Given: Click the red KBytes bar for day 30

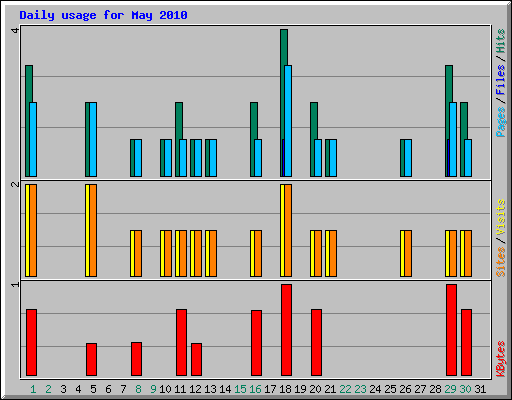Looking at the screenshot, I should (466, 342).
